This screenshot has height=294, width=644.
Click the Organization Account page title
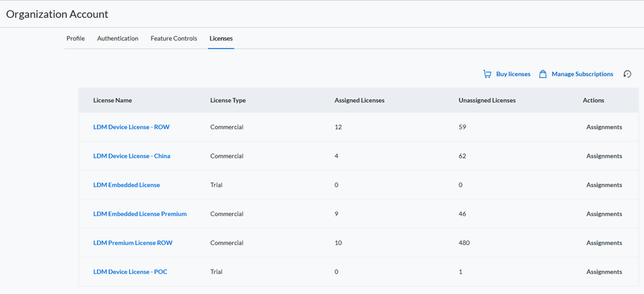point(57,15)
